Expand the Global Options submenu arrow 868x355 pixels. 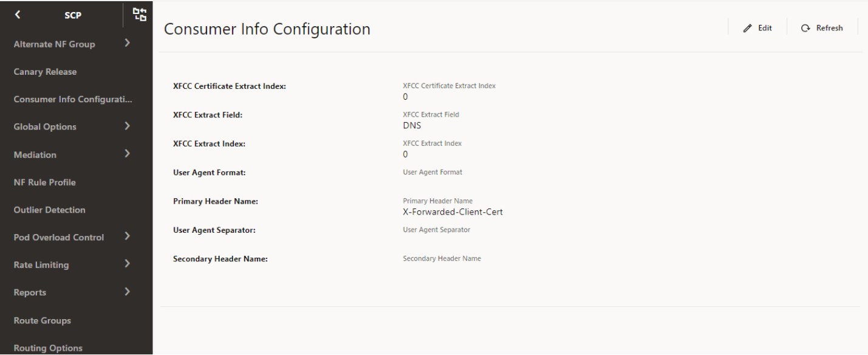pyautogui.click(x=127, y=126)
